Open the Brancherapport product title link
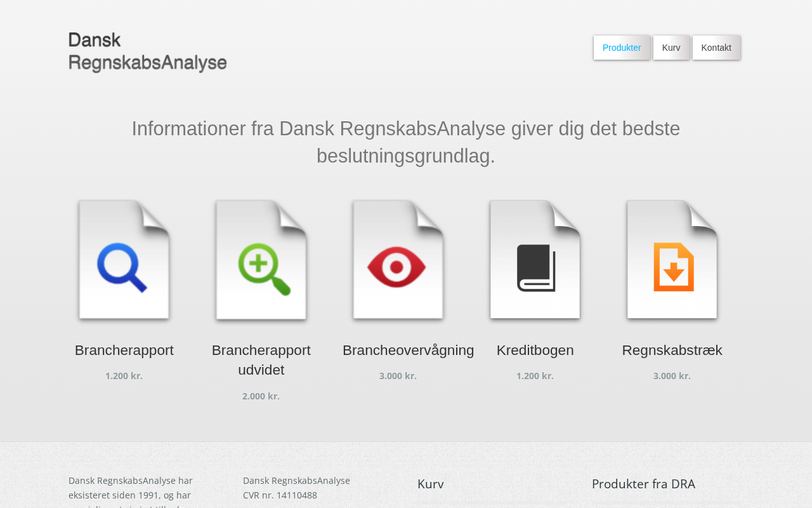Screen dimensions: 812x508 tap(124, 351)
